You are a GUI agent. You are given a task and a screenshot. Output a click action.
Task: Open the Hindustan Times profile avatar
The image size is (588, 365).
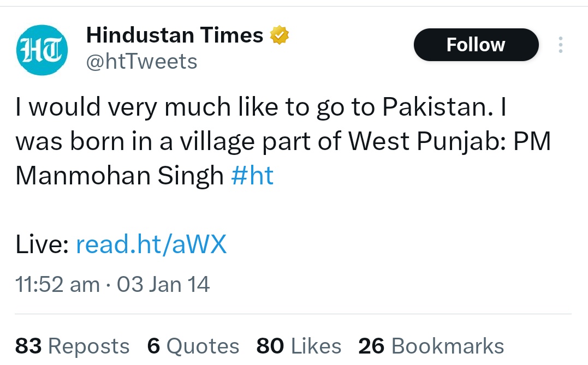(x=41, y=50)
